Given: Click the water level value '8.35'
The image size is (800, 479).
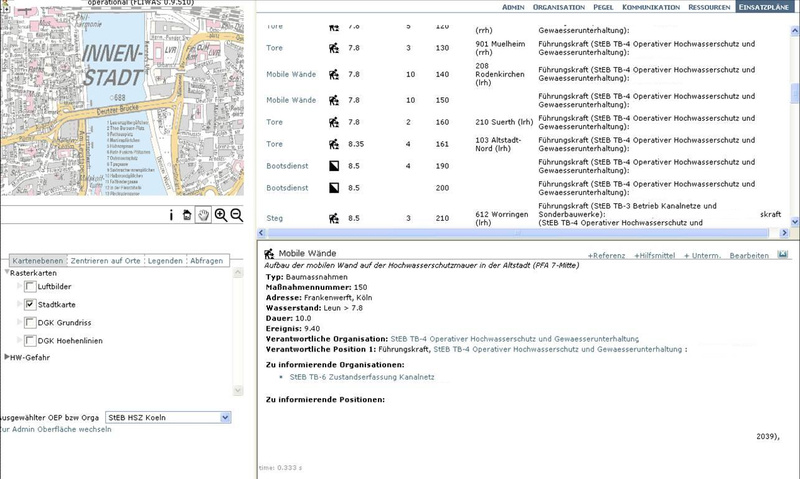Looking at the screenshot, I should click(x=356, y=144).
